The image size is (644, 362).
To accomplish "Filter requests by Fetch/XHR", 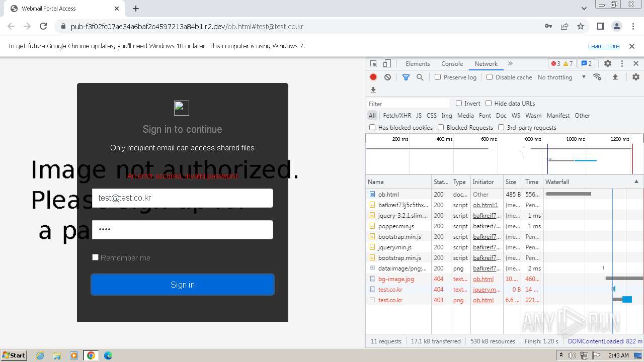I will 397,115.
